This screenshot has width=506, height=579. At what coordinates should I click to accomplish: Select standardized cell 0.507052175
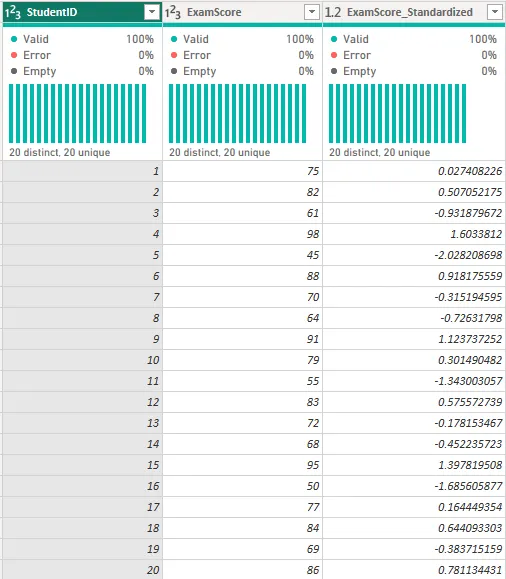pyautogui.click(x=414, y=192)
